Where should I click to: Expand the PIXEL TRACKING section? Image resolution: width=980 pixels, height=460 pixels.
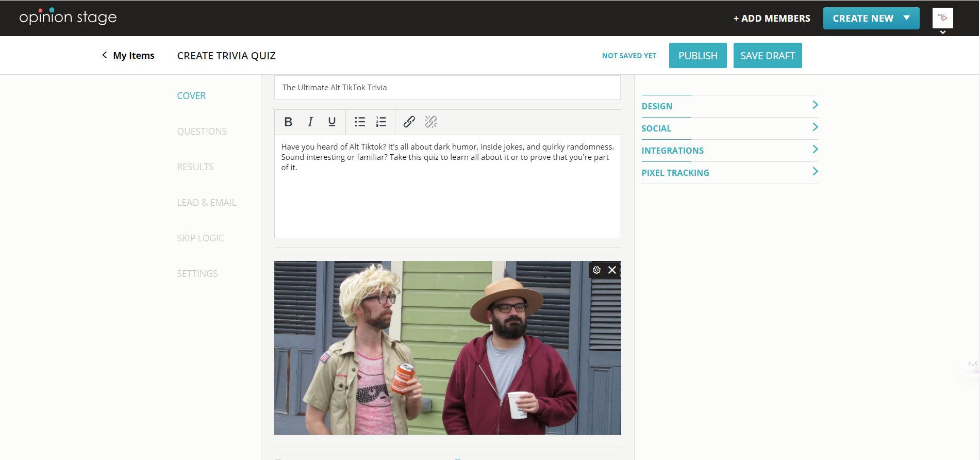[x=729, y=173]
